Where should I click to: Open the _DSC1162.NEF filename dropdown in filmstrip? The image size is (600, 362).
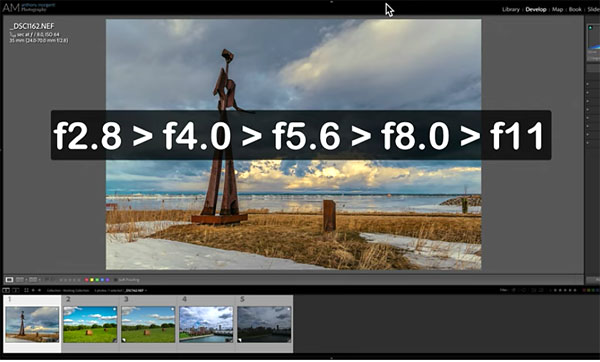tap(136, 290)
